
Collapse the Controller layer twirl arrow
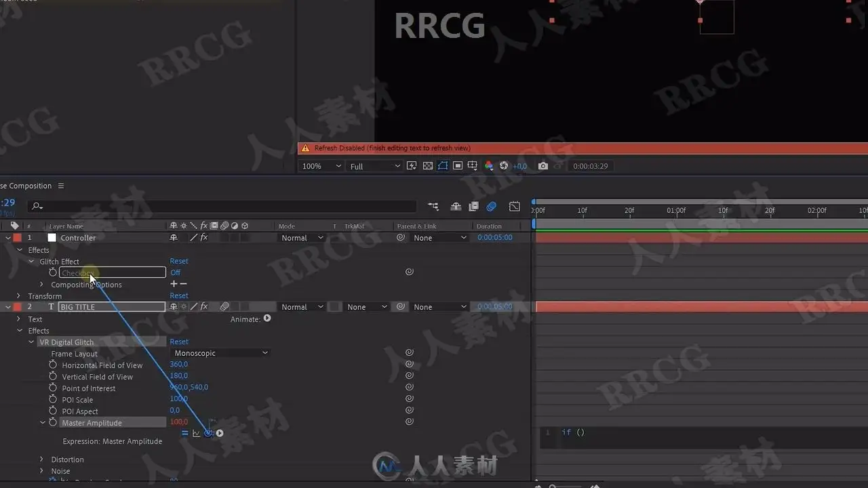coord(8,238)
